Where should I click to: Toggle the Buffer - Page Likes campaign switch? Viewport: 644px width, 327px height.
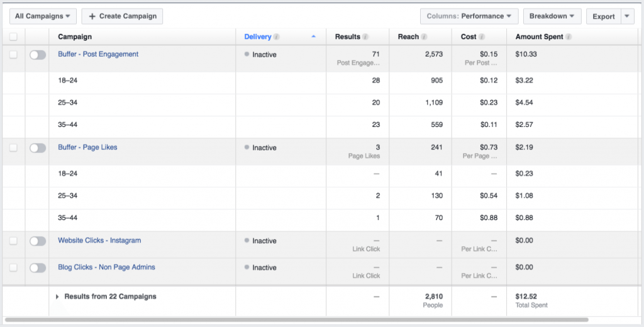point(38,148)
